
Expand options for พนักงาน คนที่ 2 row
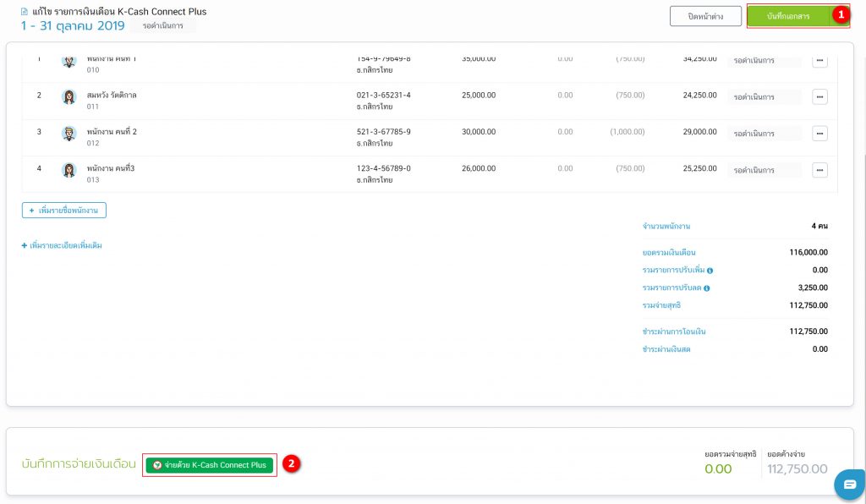tap(819, 133)
